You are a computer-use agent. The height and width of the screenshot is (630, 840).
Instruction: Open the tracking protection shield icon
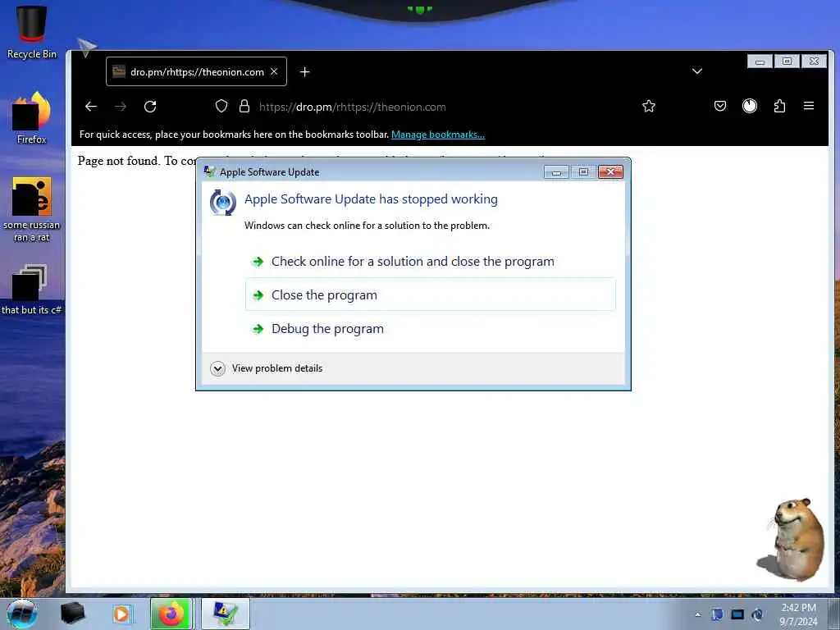tap(221, 106)
